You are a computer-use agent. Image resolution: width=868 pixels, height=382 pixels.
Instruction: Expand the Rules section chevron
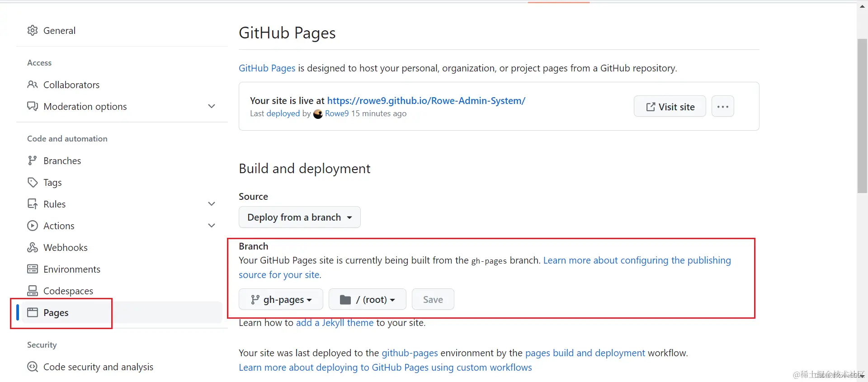[x=212, y=204]
